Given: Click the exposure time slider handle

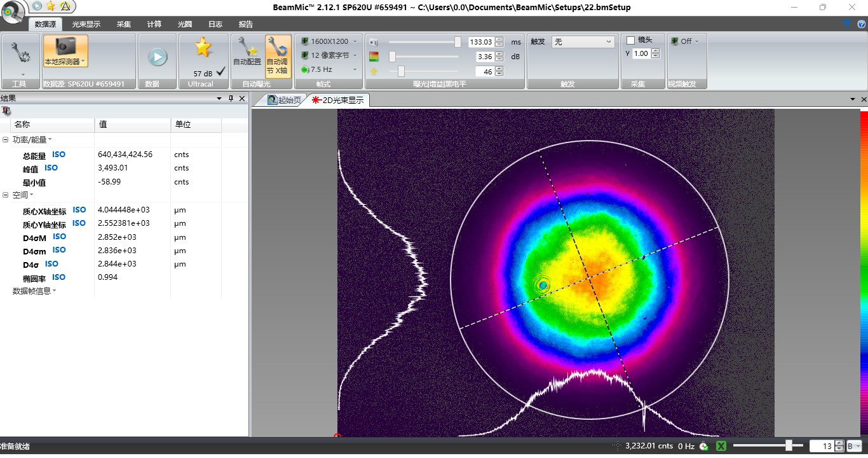Looking at the screenshot, I should pos(458,42).
